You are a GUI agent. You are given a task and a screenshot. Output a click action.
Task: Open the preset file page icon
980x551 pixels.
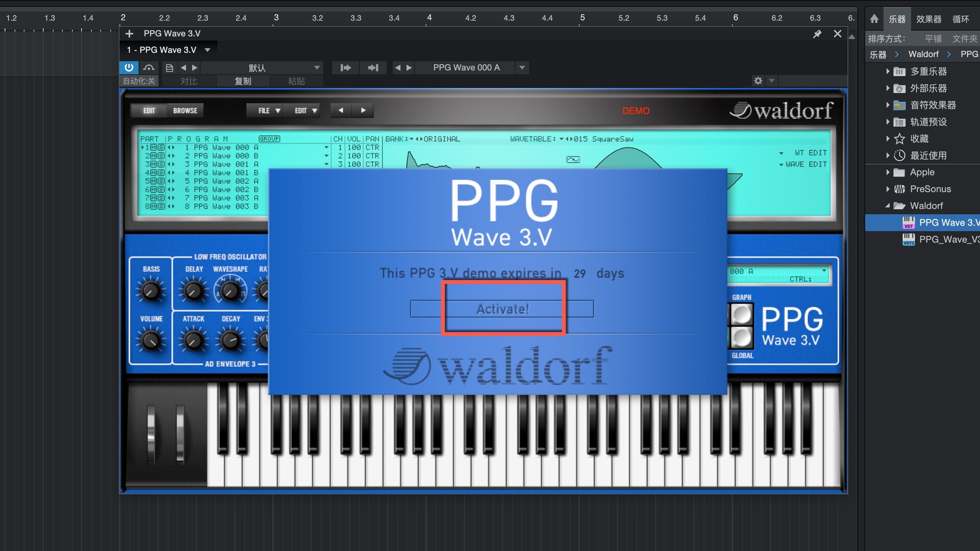(169, 67)
